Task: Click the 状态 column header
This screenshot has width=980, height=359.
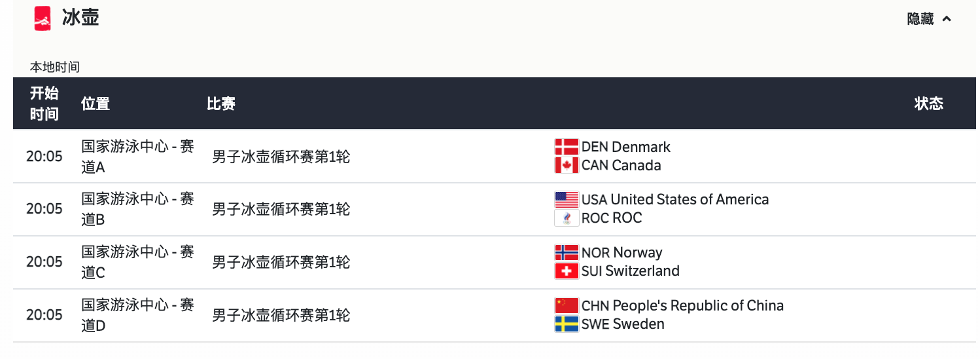Action: pos(929,103)
